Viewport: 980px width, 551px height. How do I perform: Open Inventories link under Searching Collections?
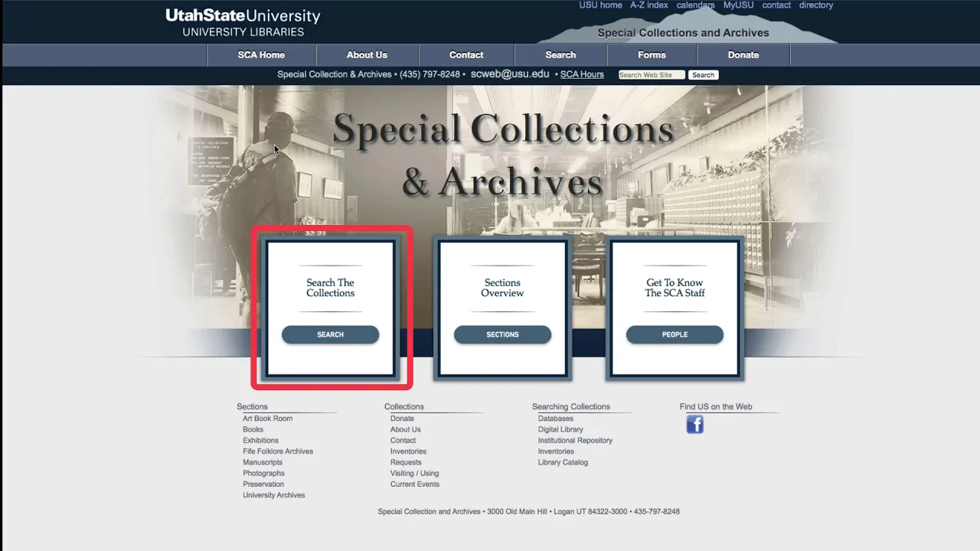tap(556, 452)
